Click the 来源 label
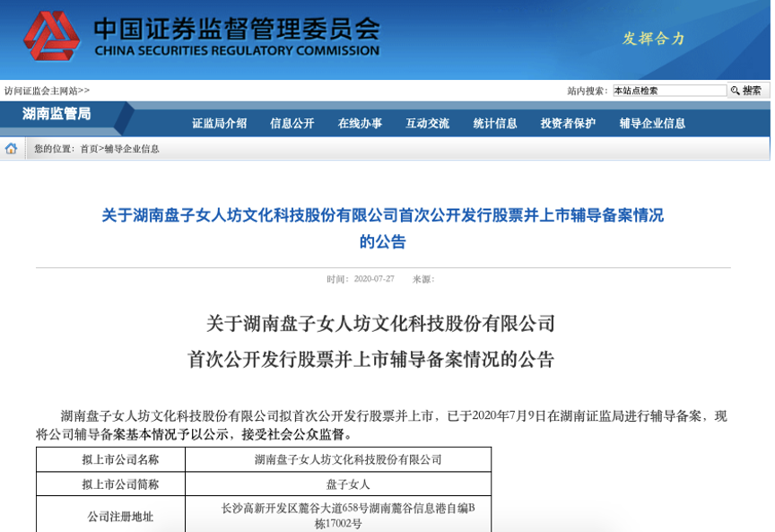The width and height of the screenshot is (775, 532). pyautogui.click(x=423, y=279)
